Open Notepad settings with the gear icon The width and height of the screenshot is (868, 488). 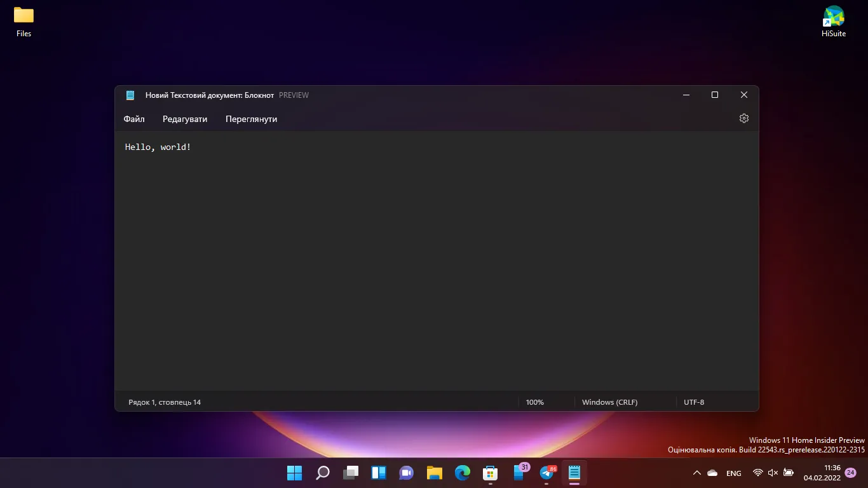pyautogui.click(x=743, y=118)
